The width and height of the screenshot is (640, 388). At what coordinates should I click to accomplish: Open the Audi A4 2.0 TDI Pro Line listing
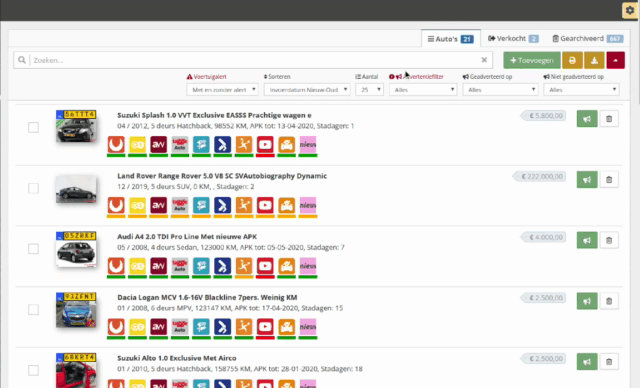coord(187,237)
